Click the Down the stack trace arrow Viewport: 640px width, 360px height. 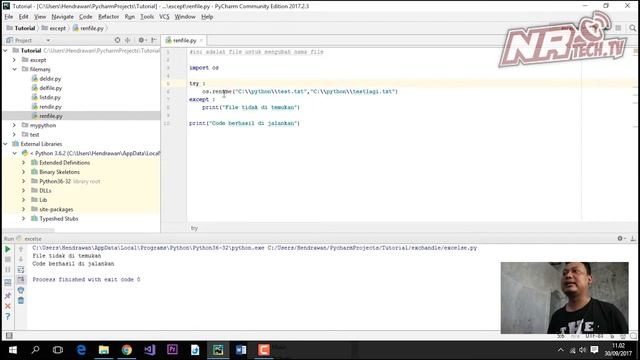point(21,259)
